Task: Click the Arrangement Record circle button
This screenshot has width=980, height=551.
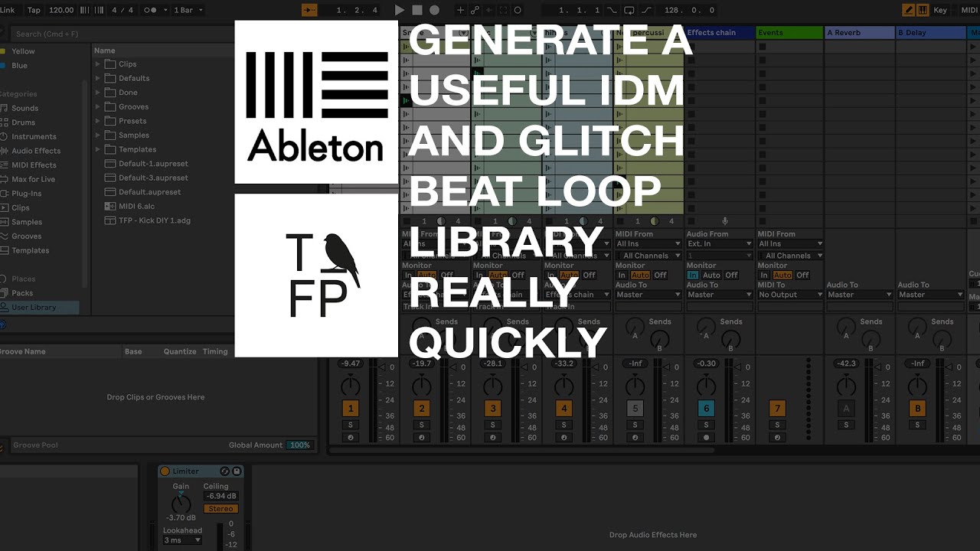Action: (x=434, y=10)
